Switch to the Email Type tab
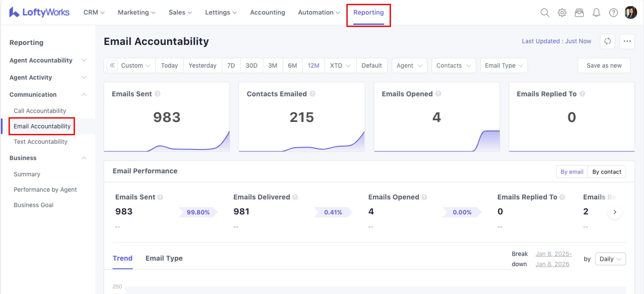Image resolution: width=644 pixels, height=294 pixels. (164, 258)
